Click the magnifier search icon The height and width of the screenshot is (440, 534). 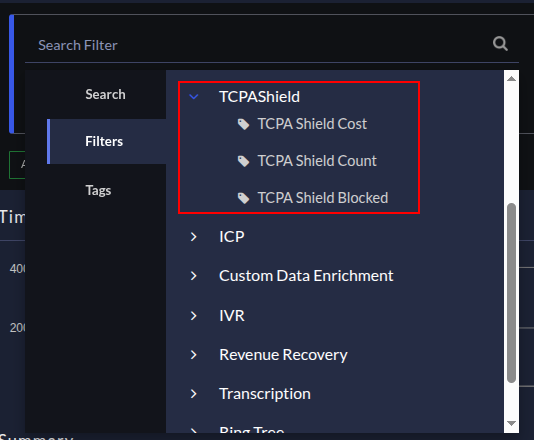(500, 44)
